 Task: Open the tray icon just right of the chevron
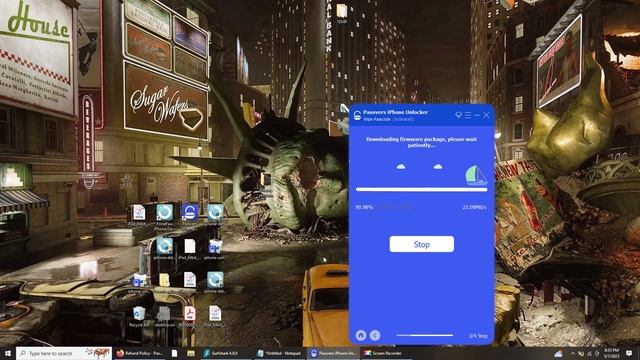[x=581, y=353]
